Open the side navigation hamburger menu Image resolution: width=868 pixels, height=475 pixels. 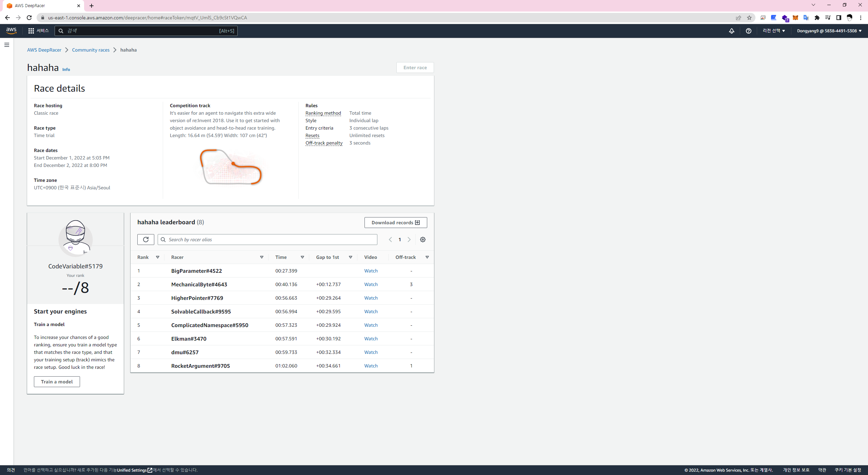coord(7,45)
